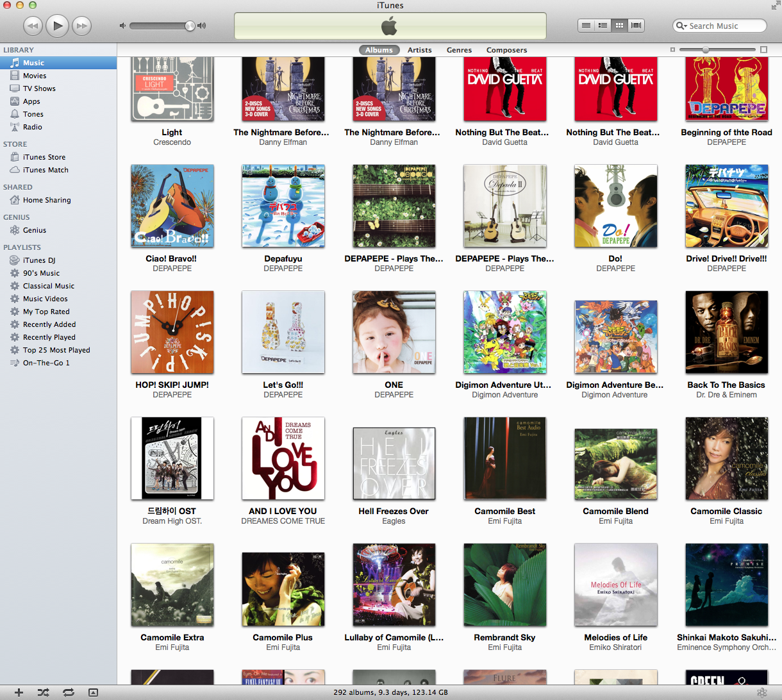Click Drive! Drive!! Drive!!! album title

tap(726, 259)
